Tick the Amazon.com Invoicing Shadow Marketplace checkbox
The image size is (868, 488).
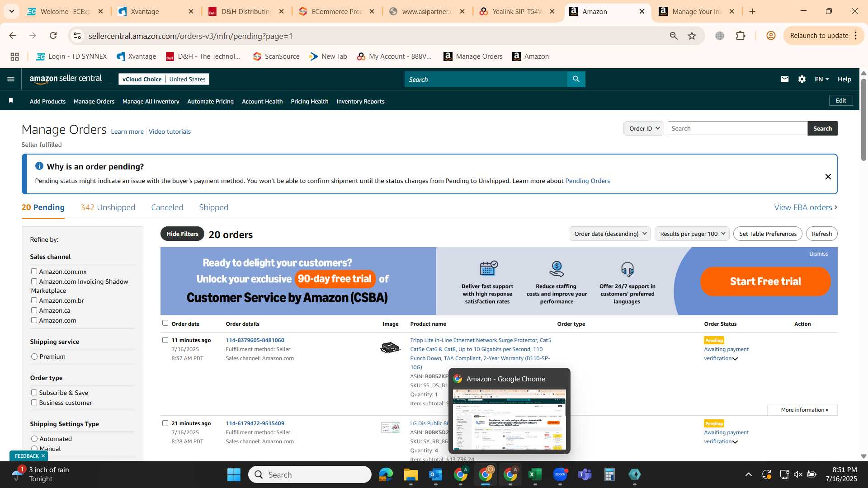[34, 281]
